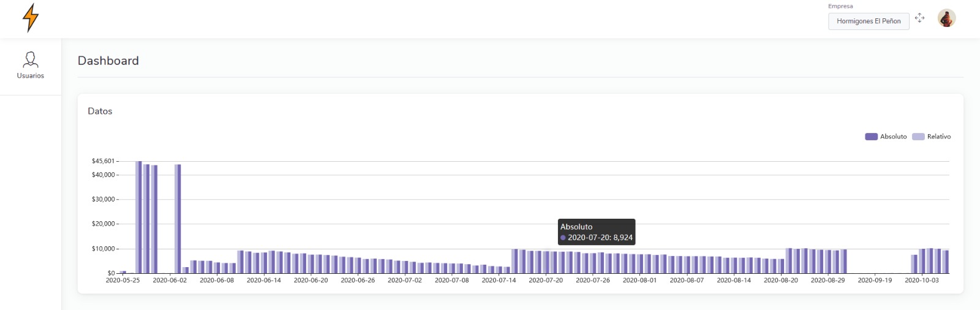Screen dimensions: 980x310
Task: Click the Datos card title
Action: tap(100, 111)
